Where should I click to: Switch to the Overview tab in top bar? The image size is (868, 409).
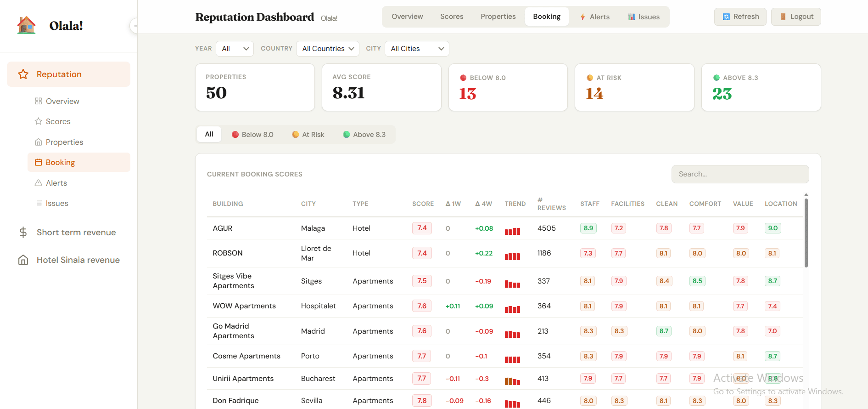(407, 17)
